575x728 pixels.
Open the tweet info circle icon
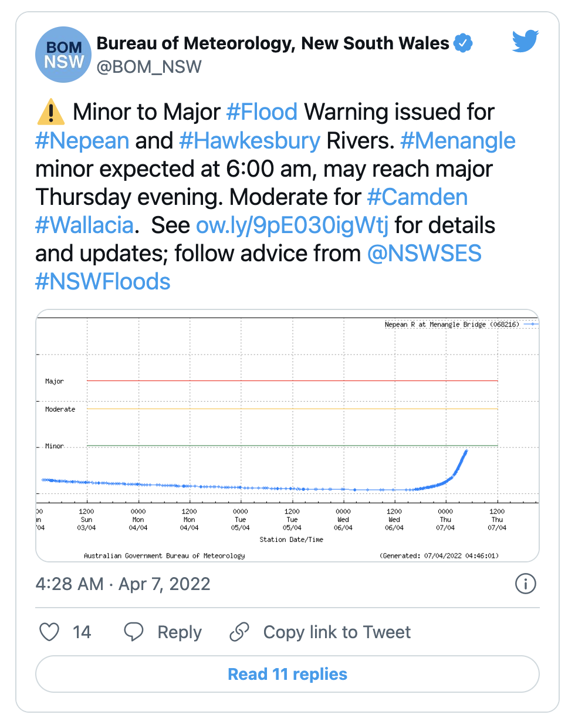[525, 584]
